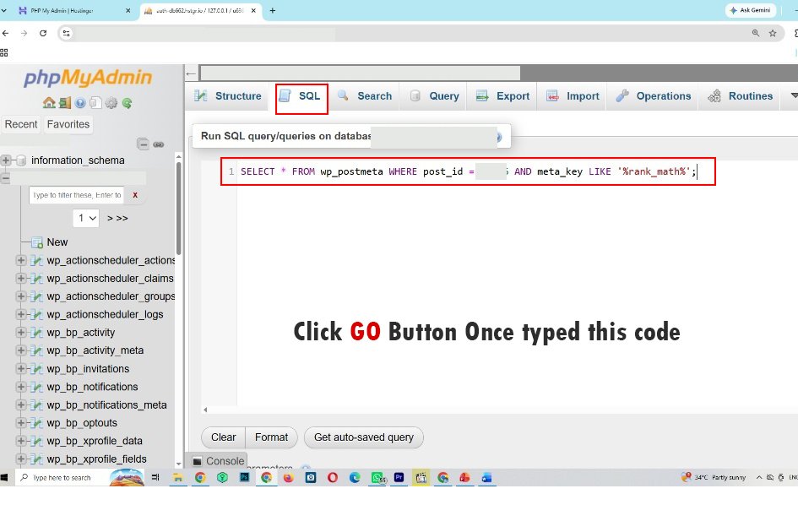Go to next page of tables
Screen dimensions: 798x532
110,218
